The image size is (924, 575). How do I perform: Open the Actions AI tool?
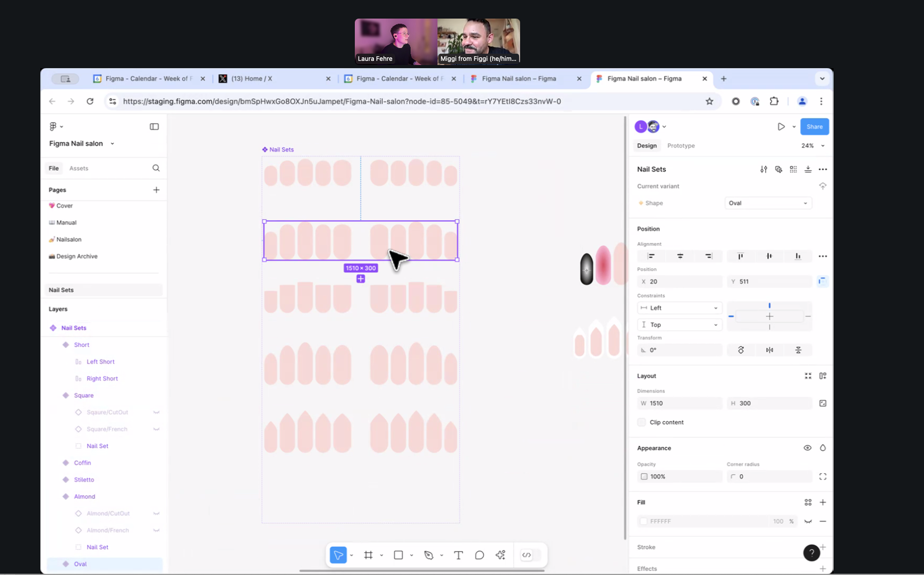[500, 555]
